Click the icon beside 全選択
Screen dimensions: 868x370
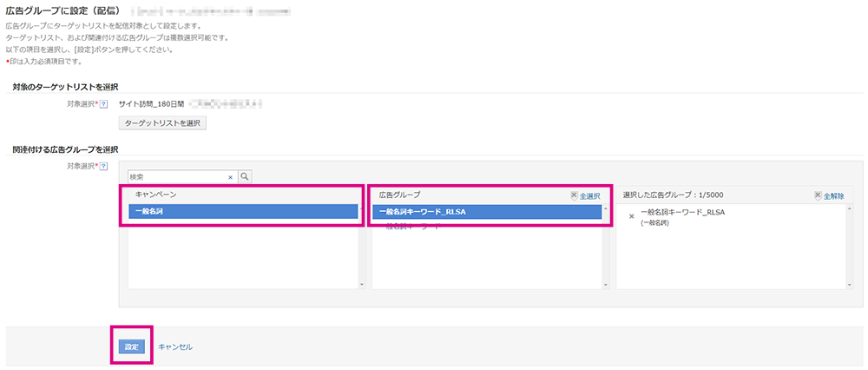(574, 195)
